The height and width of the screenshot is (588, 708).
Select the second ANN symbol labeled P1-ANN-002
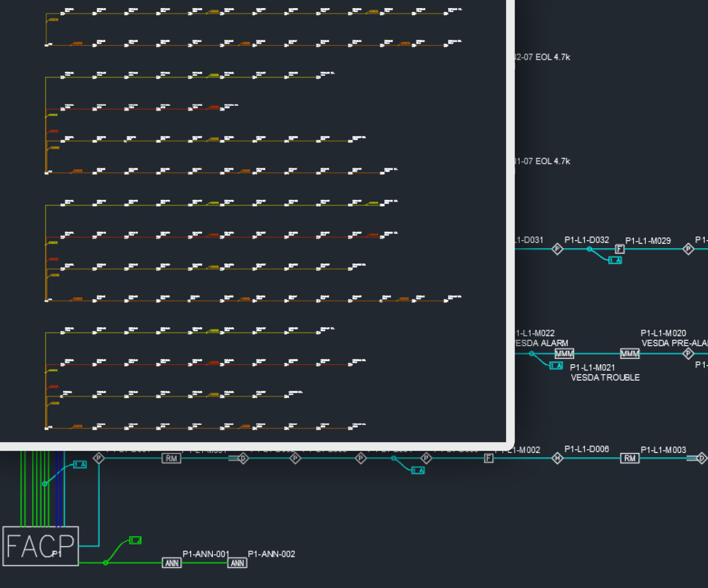(x=237, y=563)
